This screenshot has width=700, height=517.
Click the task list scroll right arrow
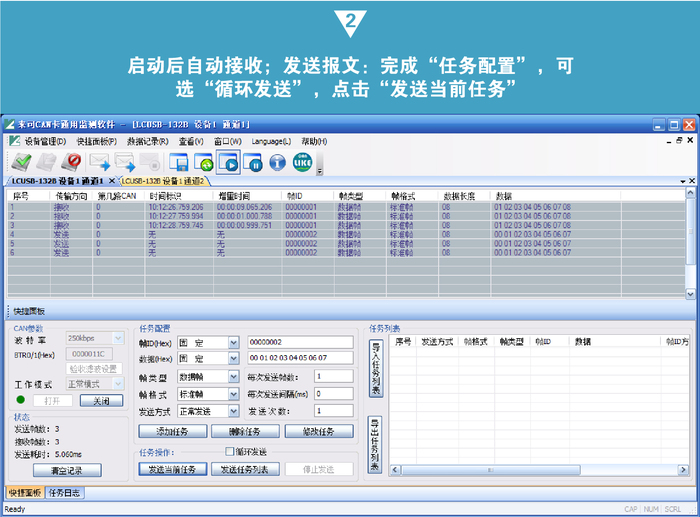[683, 470]
